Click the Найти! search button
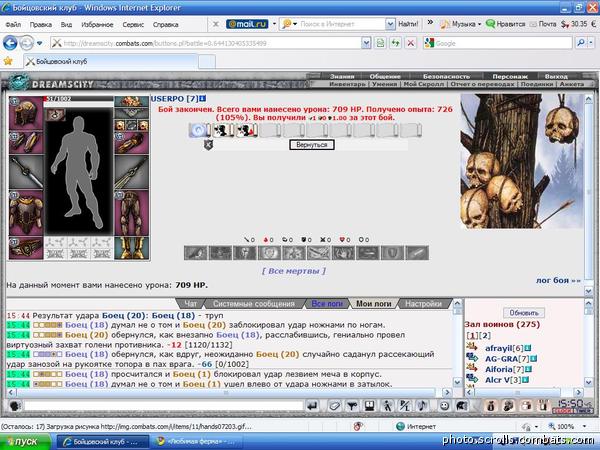600x450 pixels. (x=408, y=24)
